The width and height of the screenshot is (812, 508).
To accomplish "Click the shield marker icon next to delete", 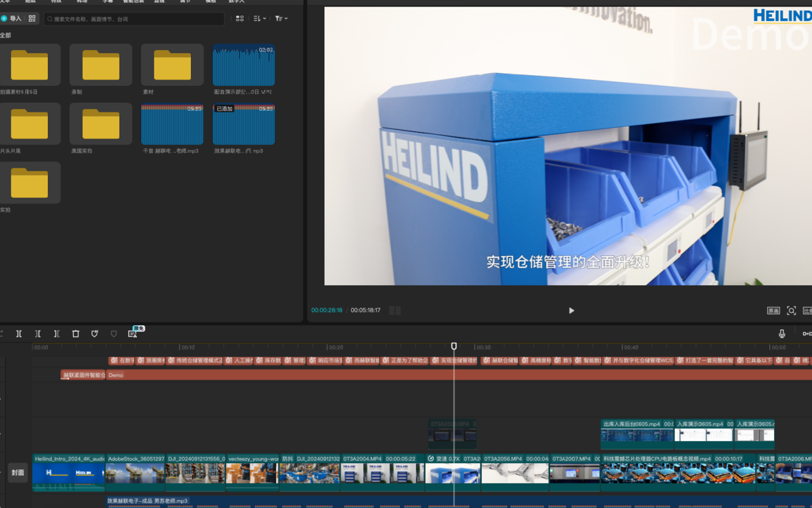I will (x=95, y=334).
